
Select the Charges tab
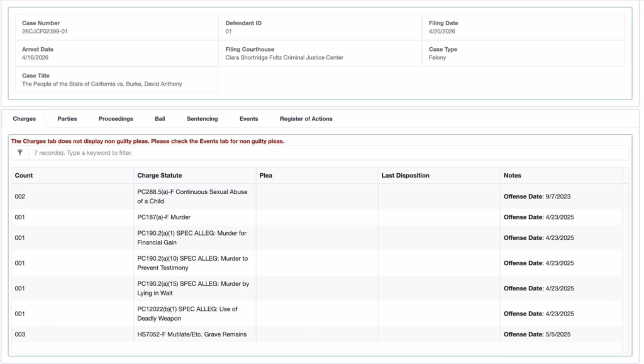click(x=24, y=118)
